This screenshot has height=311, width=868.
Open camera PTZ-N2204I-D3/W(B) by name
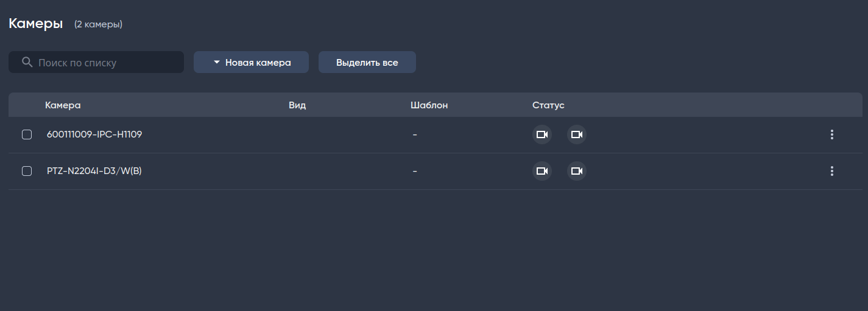(x=94, y=171)
